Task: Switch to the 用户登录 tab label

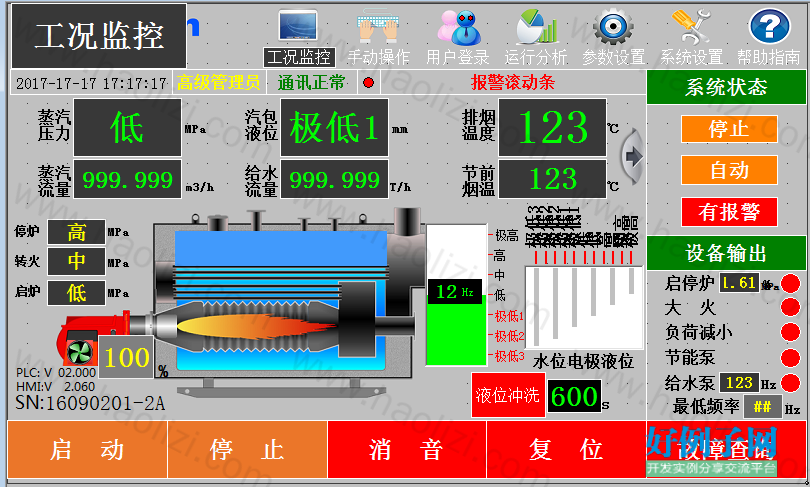Action: pos(458,57)
